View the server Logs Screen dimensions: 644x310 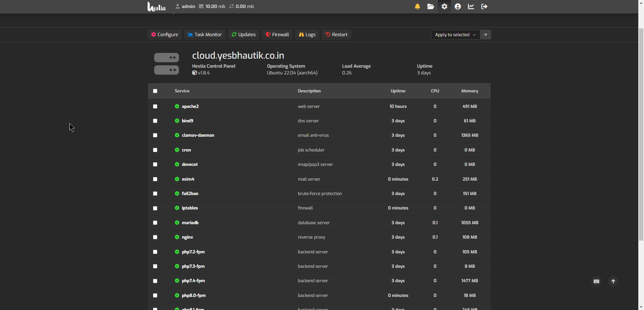tap(307, 35)
